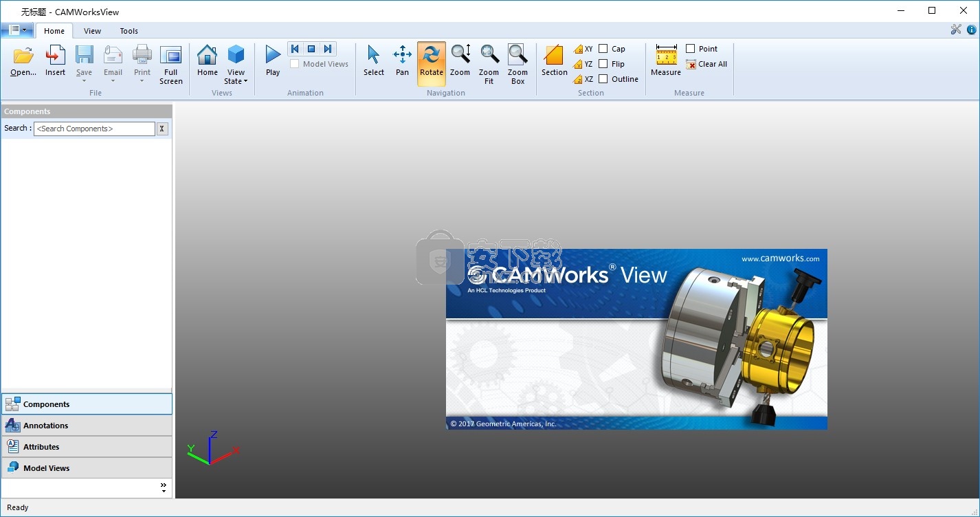Click the Components panel header
980x517 pixels.
[87, 111]
